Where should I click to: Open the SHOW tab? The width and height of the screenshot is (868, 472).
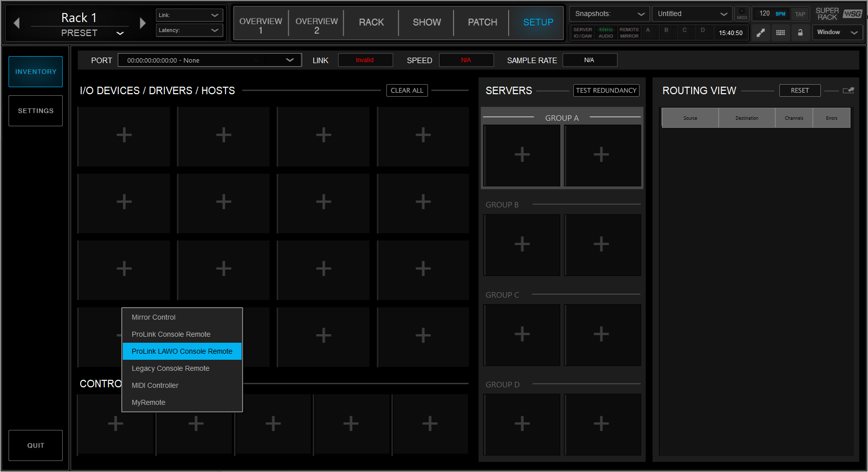tap(427, 23)
